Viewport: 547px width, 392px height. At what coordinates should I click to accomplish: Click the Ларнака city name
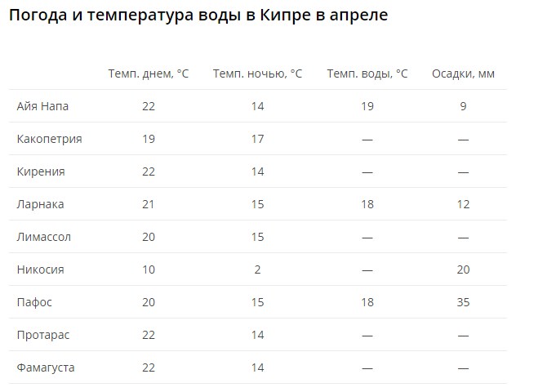pos(40,204)
